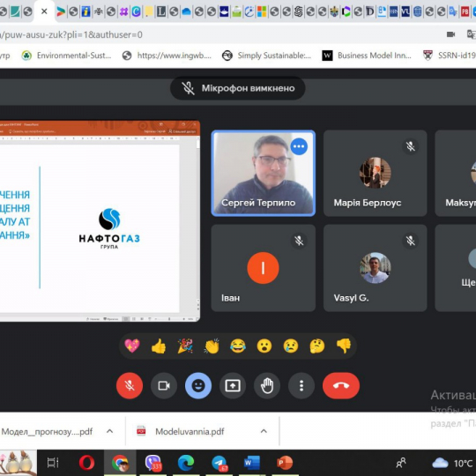Open more options three-dot menu in call bar
The image size is (476, 476).
coord(301,385)
